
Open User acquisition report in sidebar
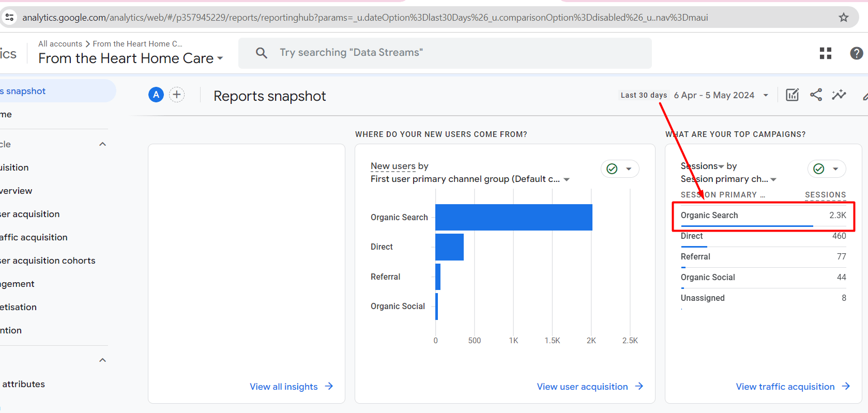(x=30, y=214)
